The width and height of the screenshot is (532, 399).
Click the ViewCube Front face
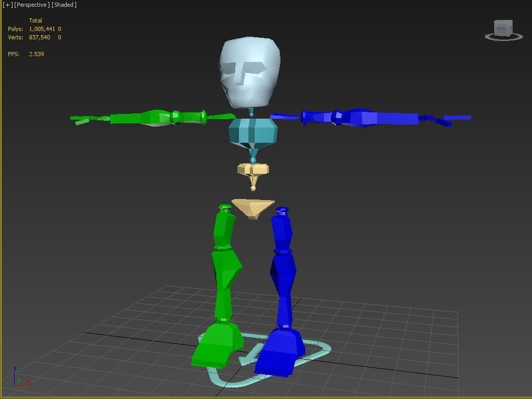[503, 28]
